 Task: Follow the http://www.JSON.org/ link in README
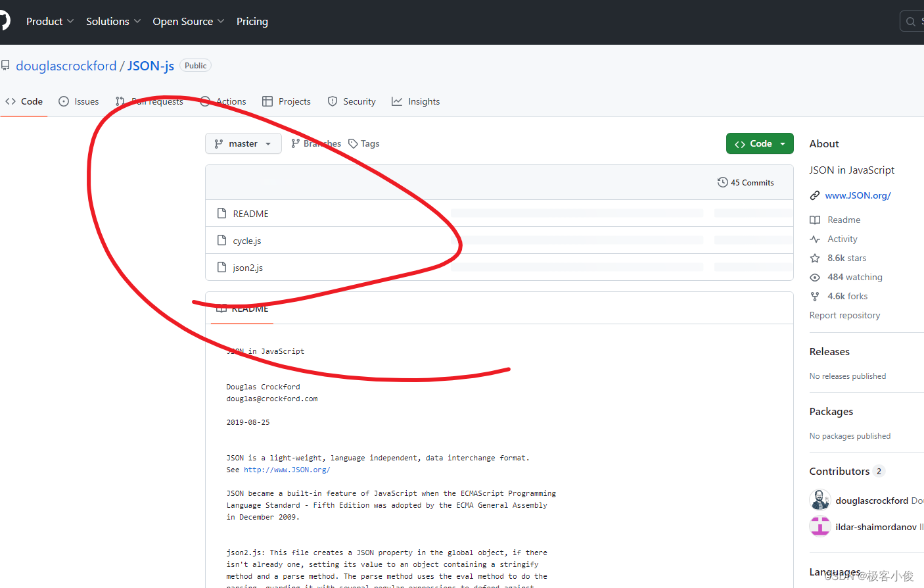[287, 470]
